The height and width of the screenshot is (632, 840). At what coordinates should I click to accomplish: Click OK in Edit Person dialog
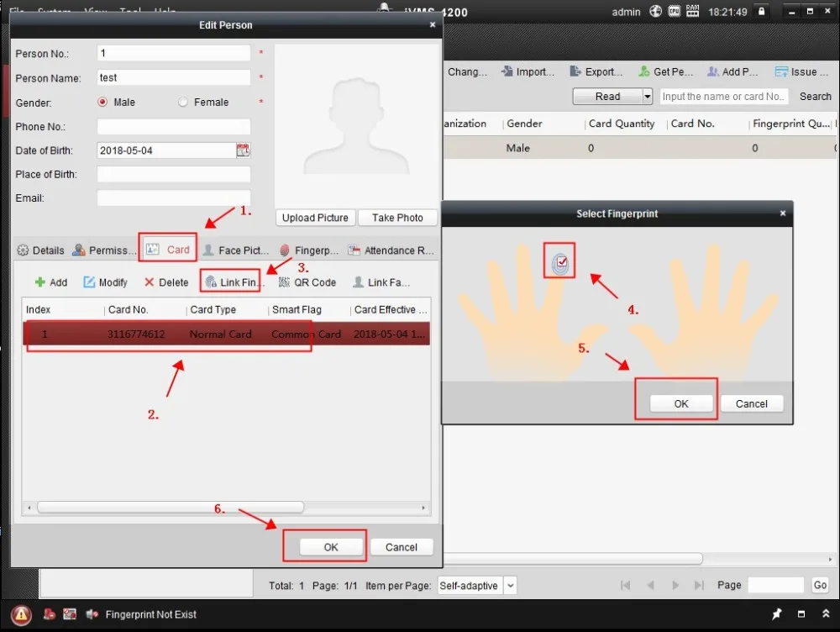pyautogui.click(x=331, y=547)
